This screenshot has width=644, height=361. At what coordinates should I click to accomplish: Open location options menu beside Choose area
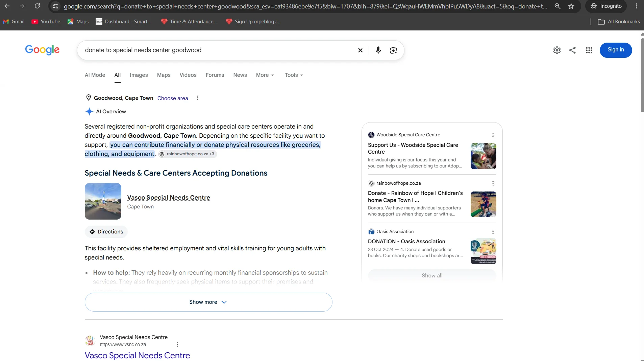(x=198, y=98)
